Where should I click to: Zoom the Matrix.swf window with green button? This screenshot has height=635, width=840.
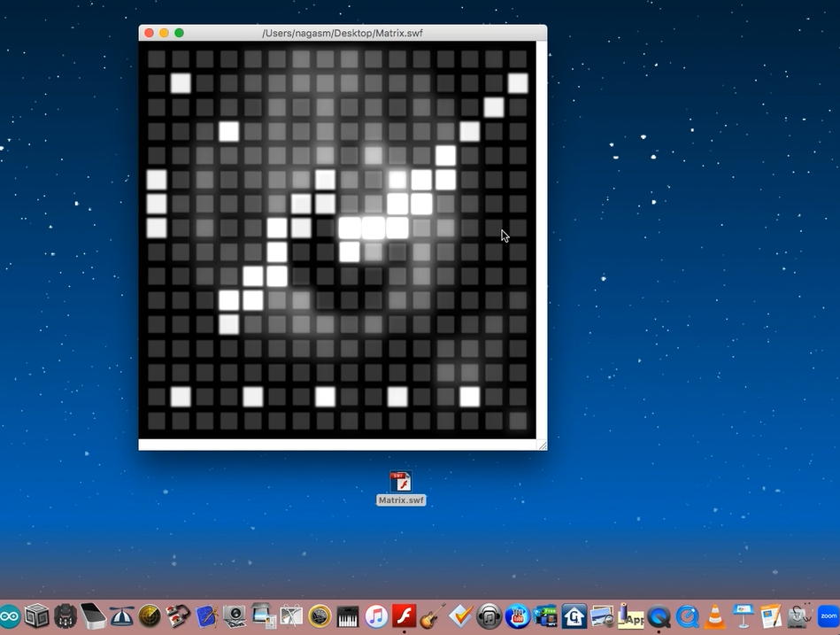coord(179,34)
